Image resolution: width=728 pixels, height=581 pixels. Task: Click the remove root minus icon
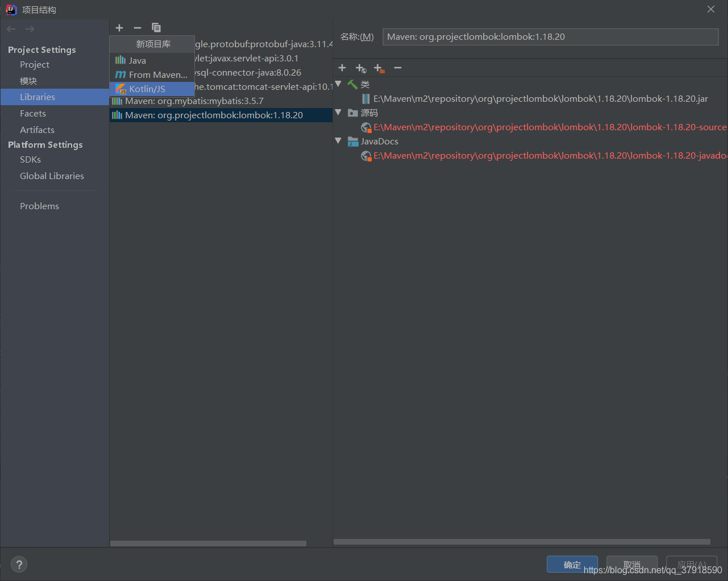tap(398, 68)
